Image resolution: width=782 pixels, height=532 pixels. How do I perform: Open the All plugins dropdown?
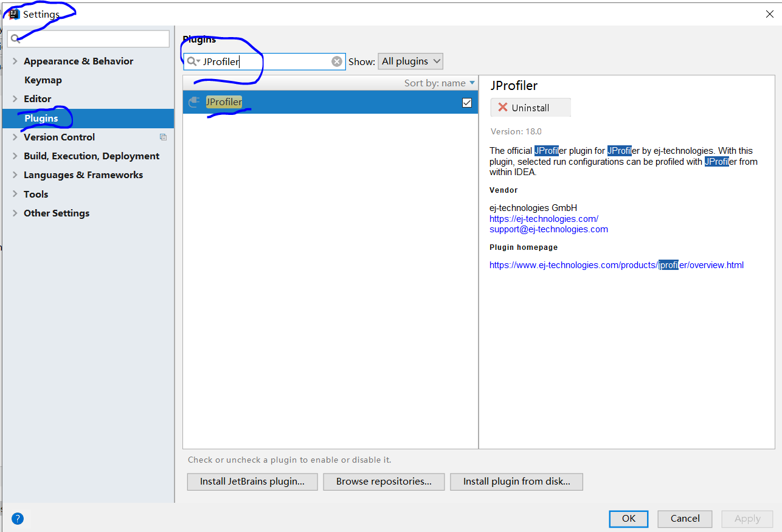click(x=410, y=61)
